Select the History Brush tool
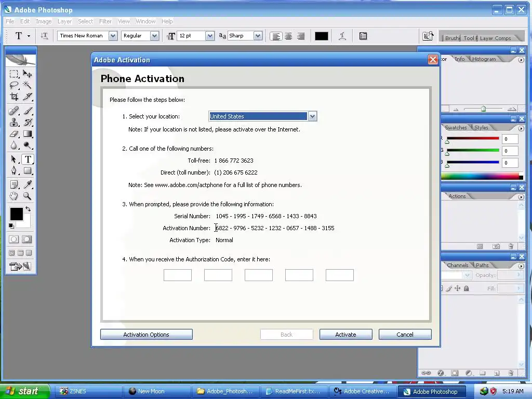The image size is (532, 399). coord(28,122)
